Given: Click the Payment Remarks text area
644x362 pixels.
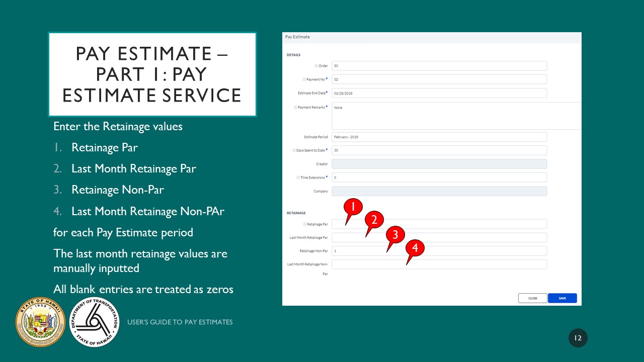Looking at the screenshot, I should [456, 116].
